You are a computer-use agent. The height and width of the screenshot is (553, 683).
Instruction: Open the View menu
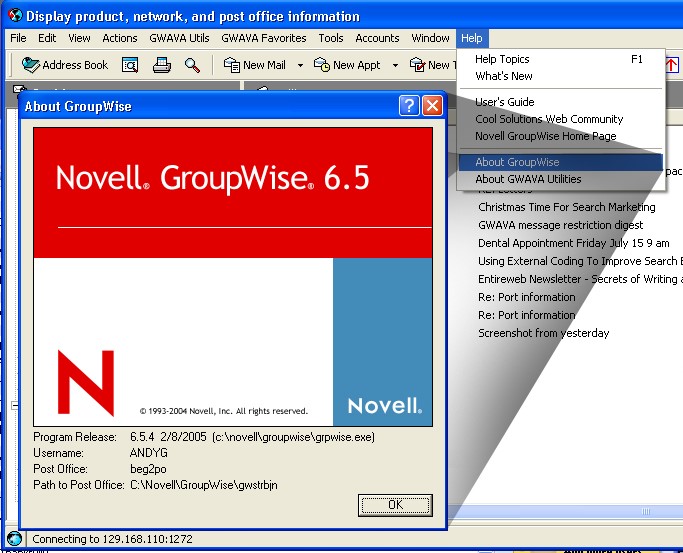coord(79,38)
